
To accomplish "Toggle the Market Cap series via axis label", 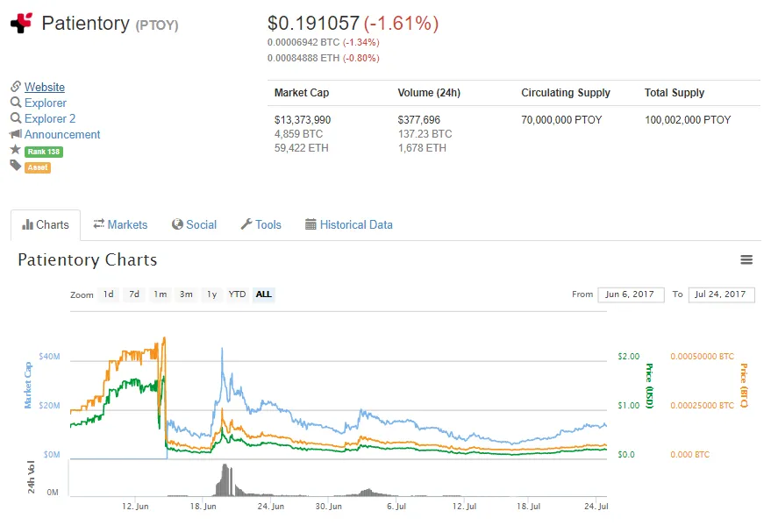I will point(28,385).
